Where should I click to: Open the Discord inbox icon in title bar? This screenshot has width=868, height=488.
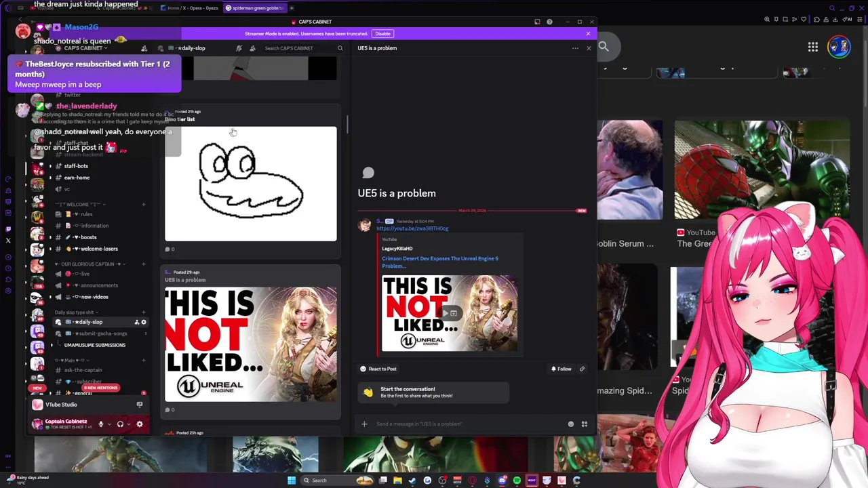pyautogui.click(x=537, y=22)
